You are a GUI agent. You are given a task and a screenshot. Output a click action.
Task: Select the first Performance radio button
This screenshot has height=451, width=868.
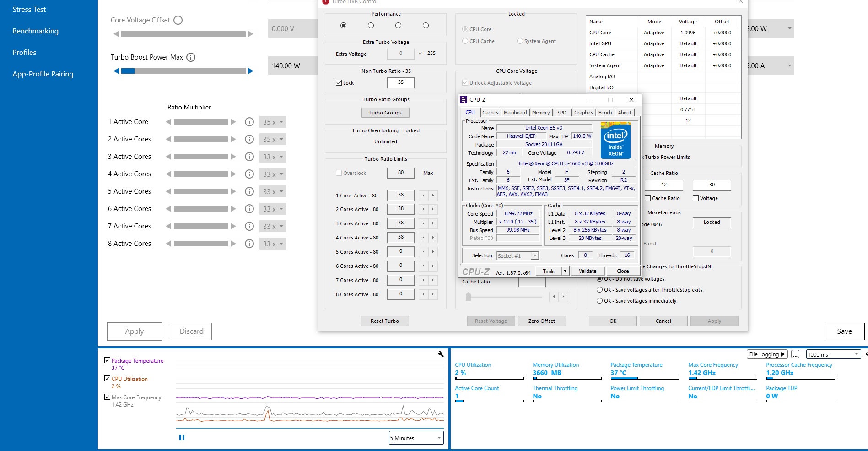click(343, 26)
